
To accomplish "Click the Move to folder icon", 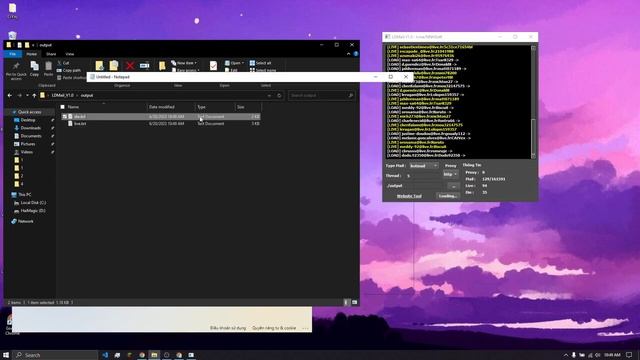I will 99,65.
